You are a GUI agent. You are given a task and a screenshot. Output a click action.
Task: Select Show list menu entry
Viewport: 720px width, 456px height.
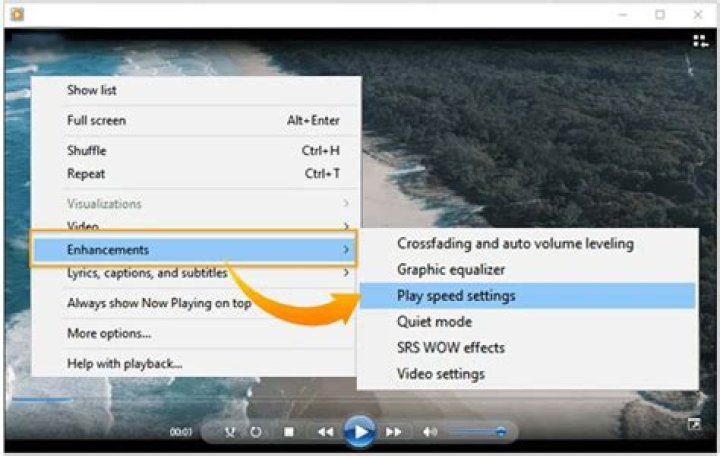coord(196,90)
